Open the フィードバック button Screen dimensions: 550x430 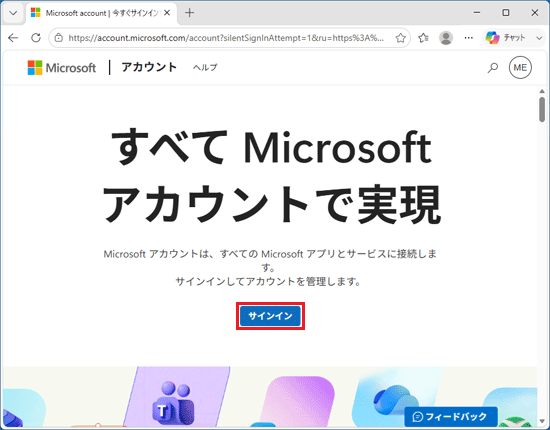pyautogui.click(x=451, y=416)
